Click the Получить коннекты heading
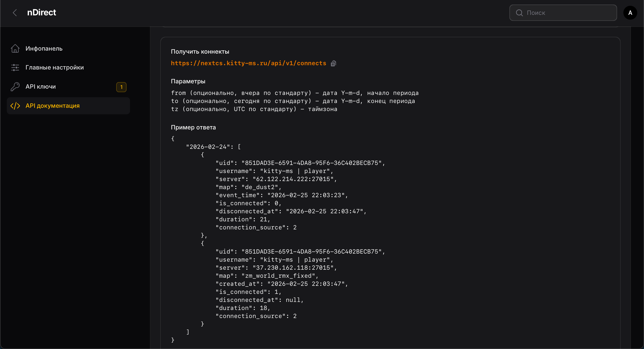The image size is (644, 349). point(200,52)
